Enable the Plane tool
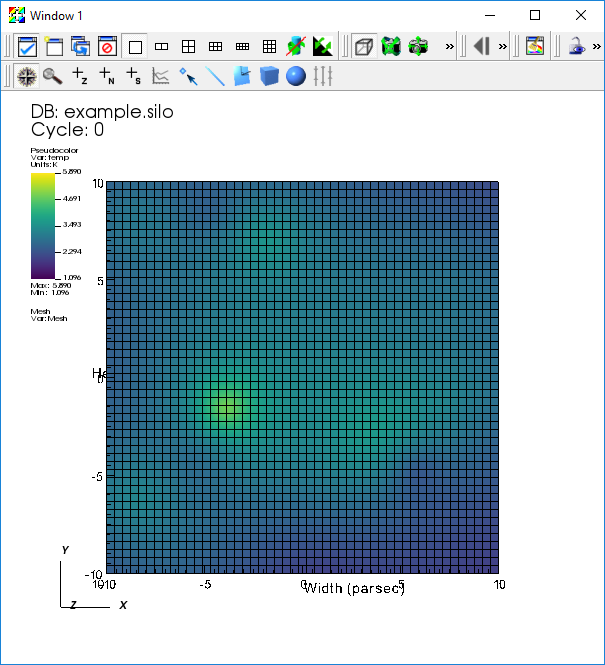The width and height of the screenshot is (605, 665). click(x=242, y=77)
